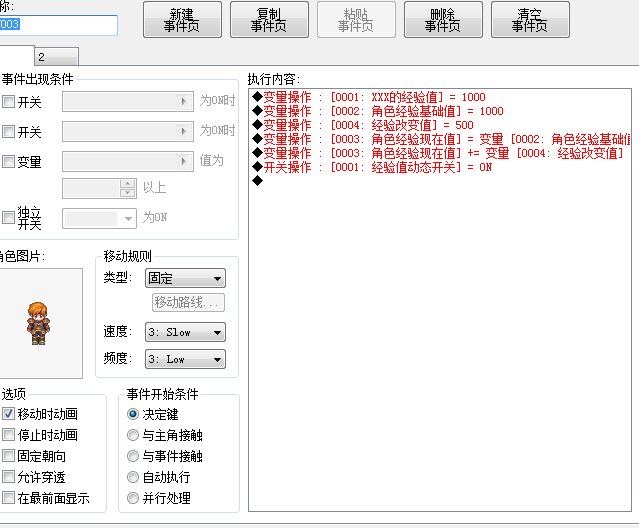Select the empty last command diamond line
Screen dimensions: 639x528
(258, 180)
